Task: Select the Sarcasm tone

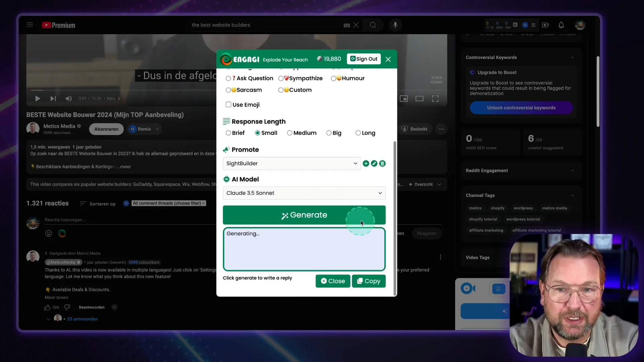Action: (x=228, y=90)
